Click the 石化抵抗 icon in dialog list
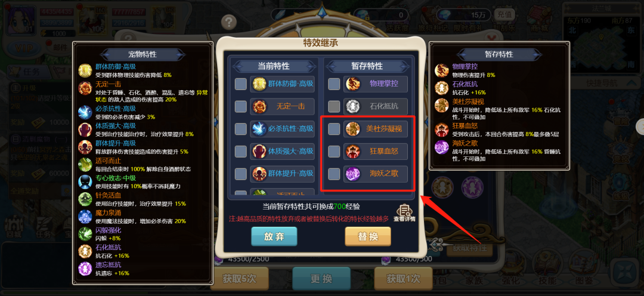This screenshot has width=644, height=296. (x=352, y=106)
